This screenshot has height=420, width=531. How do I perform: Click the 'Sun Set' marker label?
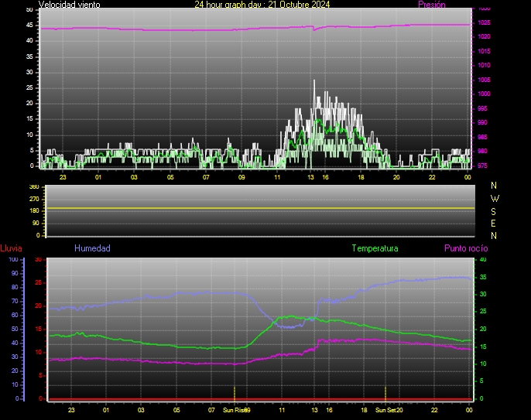[x=385, y=410]
